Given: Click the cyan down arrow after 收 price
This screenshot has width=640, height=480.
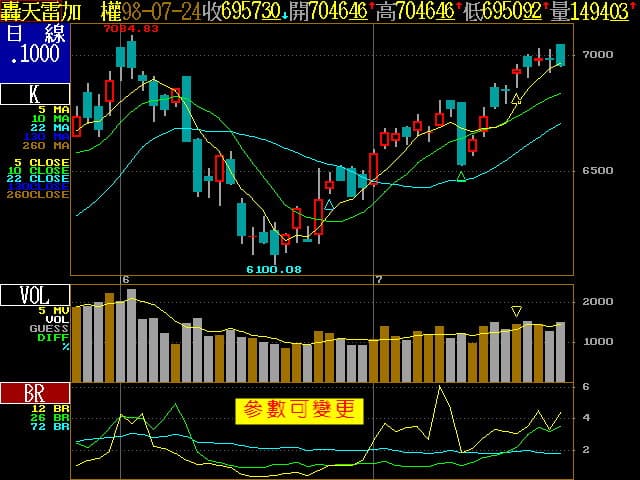Looking at the screenshot, I should click(284, 12).
